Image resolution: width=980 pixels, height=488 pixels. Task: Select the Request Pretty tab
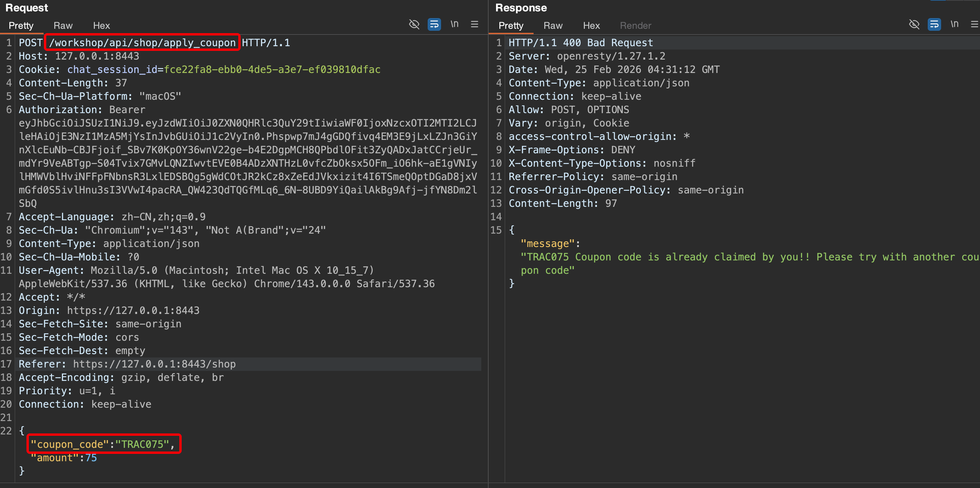pyautogui.click(x=21, y=25)
